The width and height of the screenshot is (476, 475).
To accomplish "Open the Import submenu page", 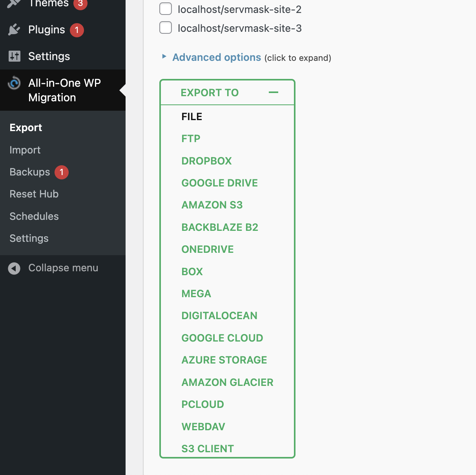I will coord(25,150).
